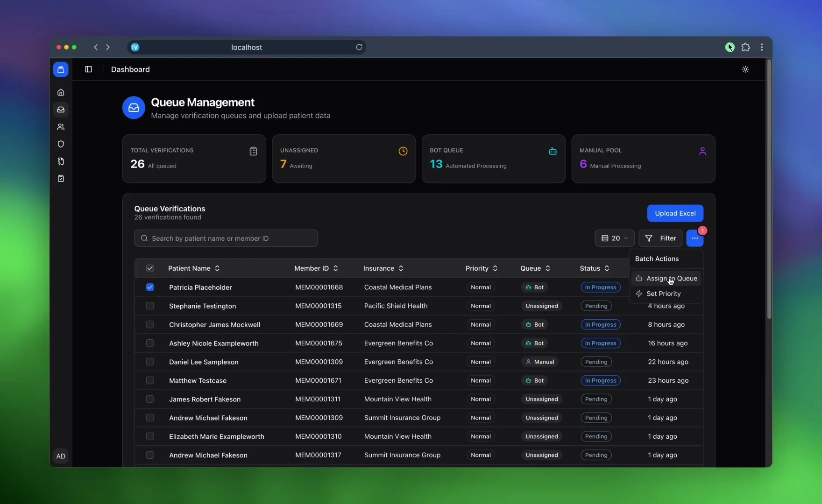
Task: Open the Filter button
Action: point(660,238)
